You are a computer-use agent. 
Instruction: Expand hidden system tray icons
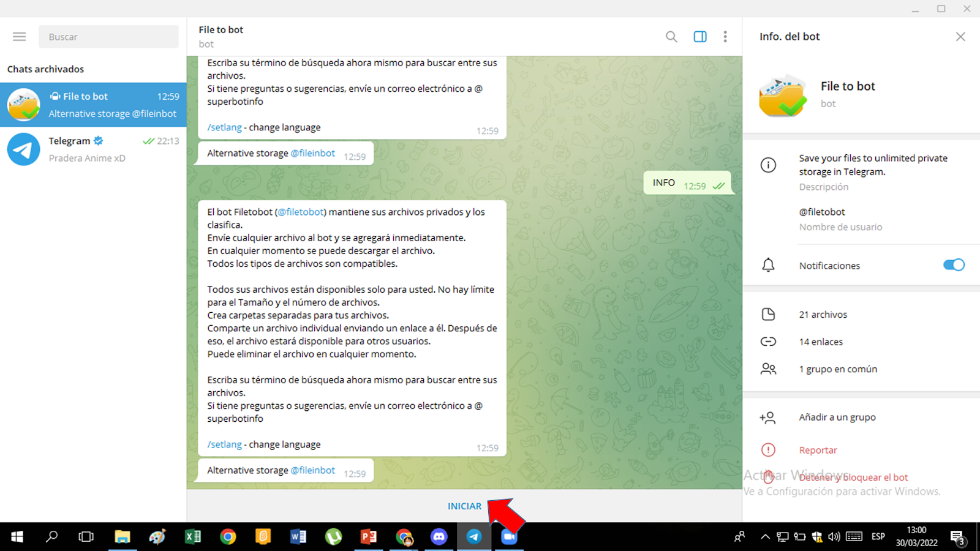tap(765, 537)
